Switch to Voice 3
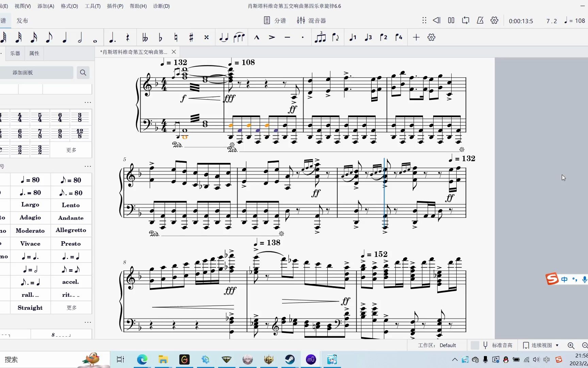Image resolution: width=588 pixels, height=368 pixels. tap(368, 37)
